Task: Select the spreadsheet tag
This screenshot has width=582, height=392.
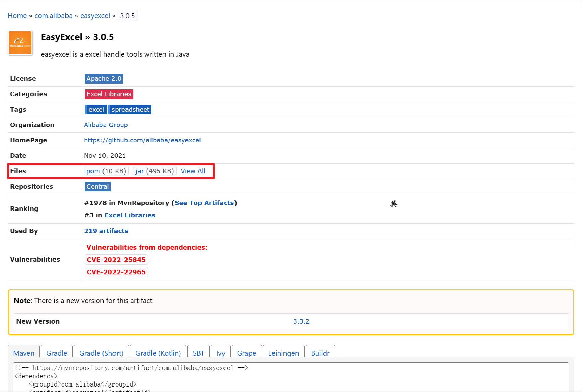Action: pos(130,110)
